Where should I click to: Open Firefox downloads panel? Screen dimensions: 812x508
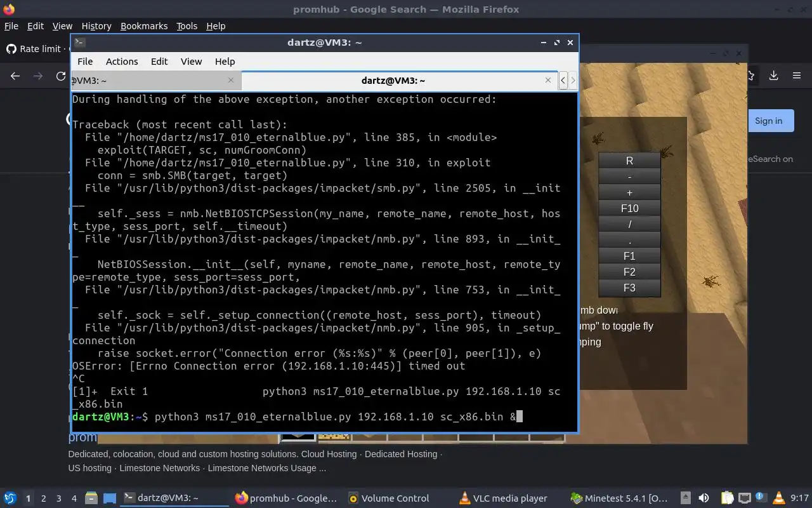(x=773, y=76)
